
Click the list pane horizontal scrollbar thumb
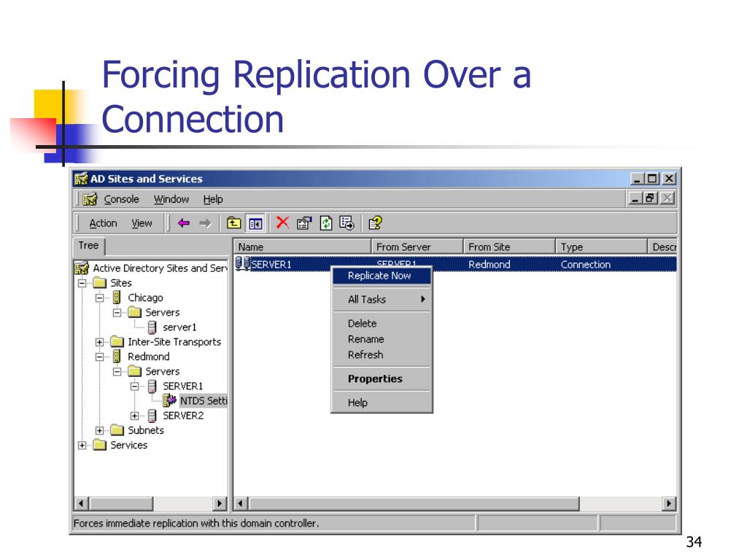(414, 503)
